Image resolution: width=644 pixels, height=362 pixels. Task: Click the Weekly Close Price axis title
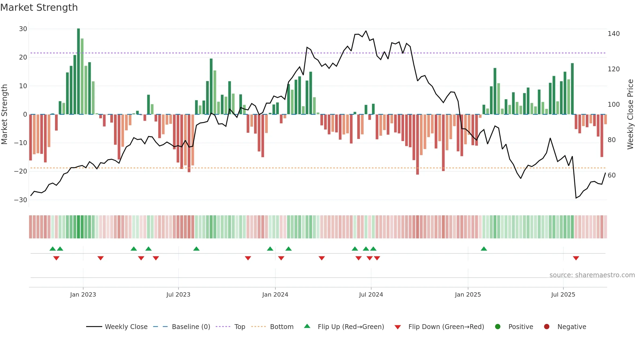630,114
